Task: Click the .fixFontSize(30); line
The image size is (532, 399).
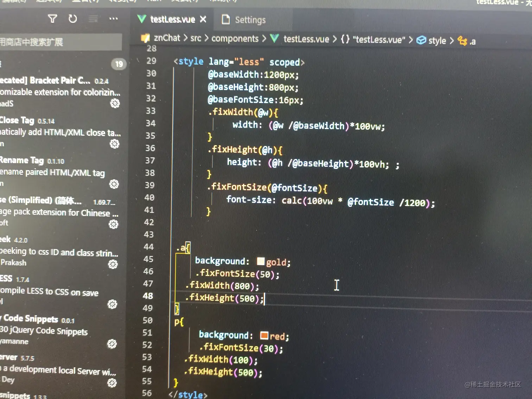Action: [241, 348]
